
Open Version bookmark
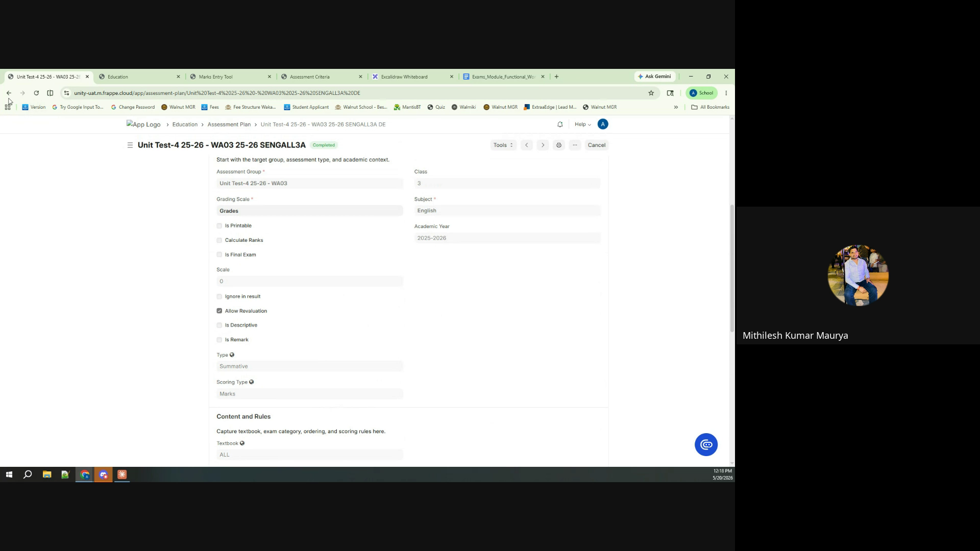34,107
